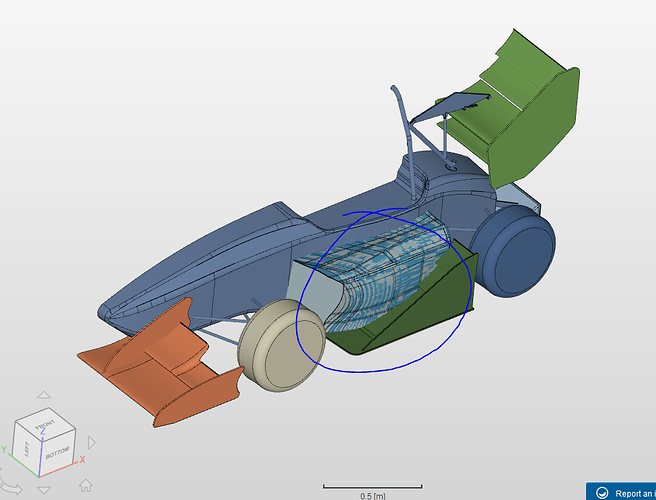
Task: Rotate view with right arrow beside cube
Action: tap(92, 442)
